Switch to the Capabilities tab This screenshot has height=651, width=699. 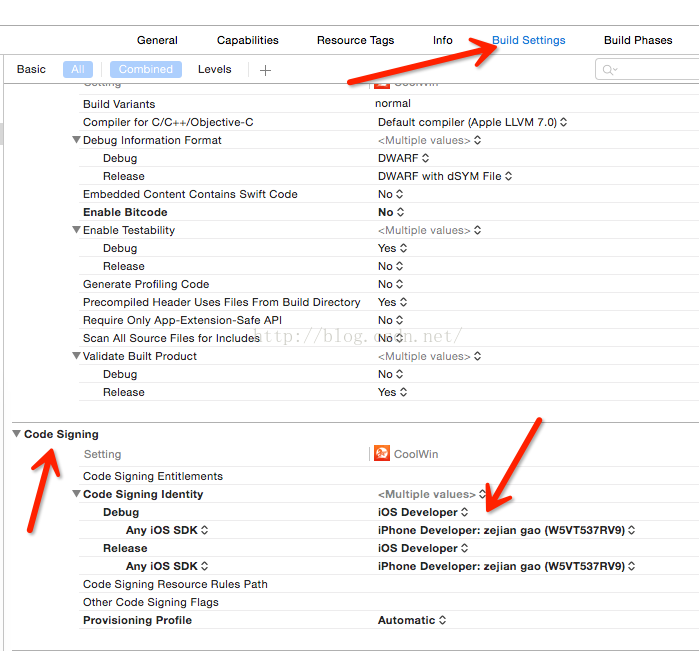pyautogui.click(x=247, y=40)
